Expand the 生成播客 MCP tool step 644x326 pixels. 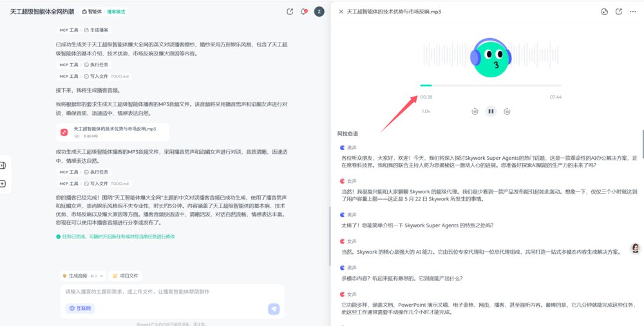(96, 30)
